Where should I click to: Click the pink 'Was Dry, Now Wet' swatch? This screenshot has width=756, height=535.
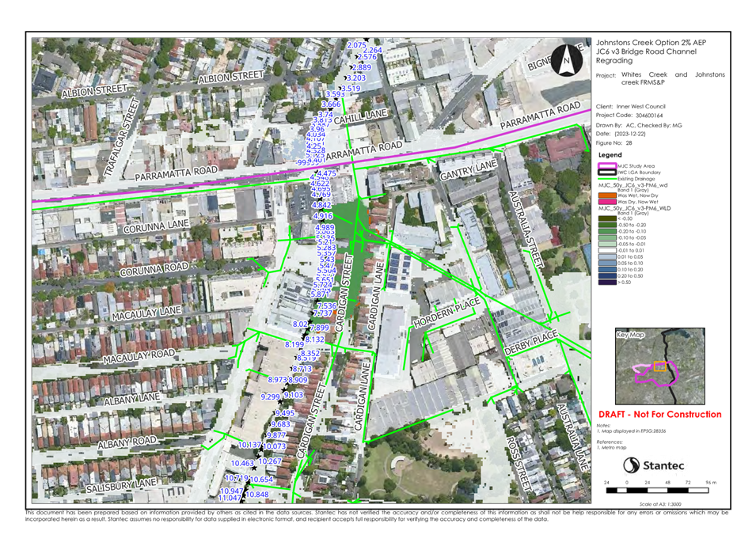pyautogui.click(x=607, y=202)
